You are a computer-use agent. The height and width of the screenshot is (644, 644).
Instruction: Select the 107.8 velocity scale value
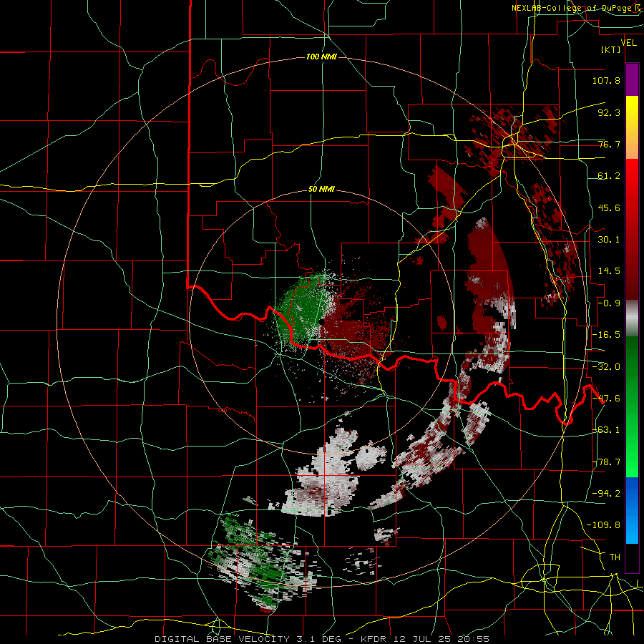coord(606,80)
